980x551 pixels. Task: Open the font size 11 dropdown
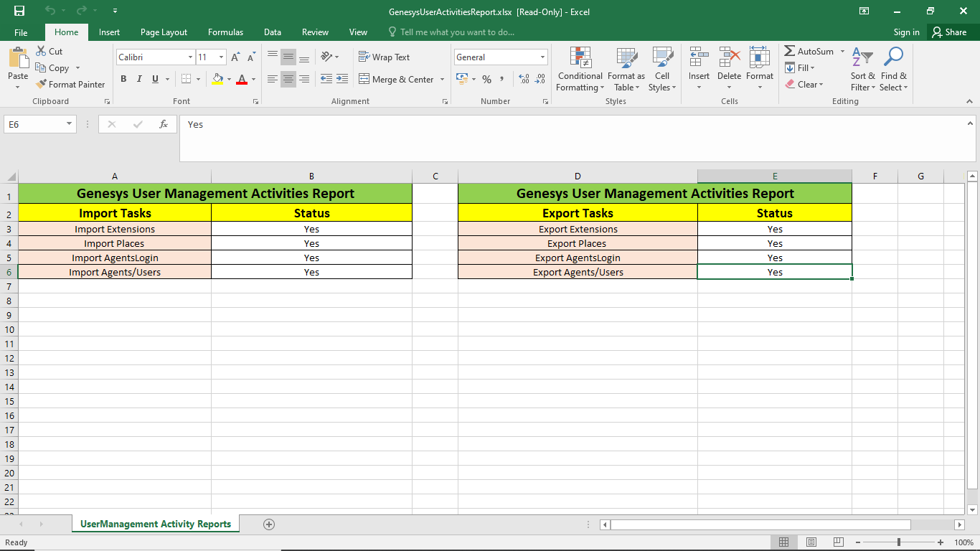222,57
